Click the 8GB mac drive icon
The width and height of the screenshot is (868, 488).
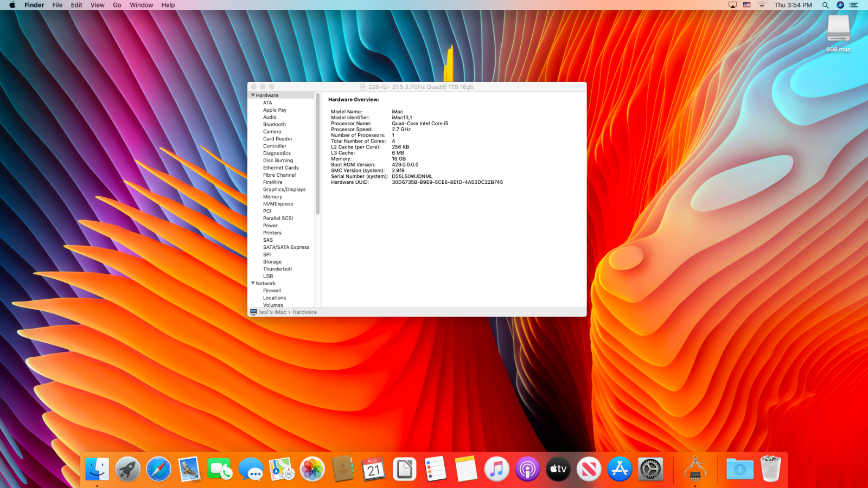tap(838, 28)
